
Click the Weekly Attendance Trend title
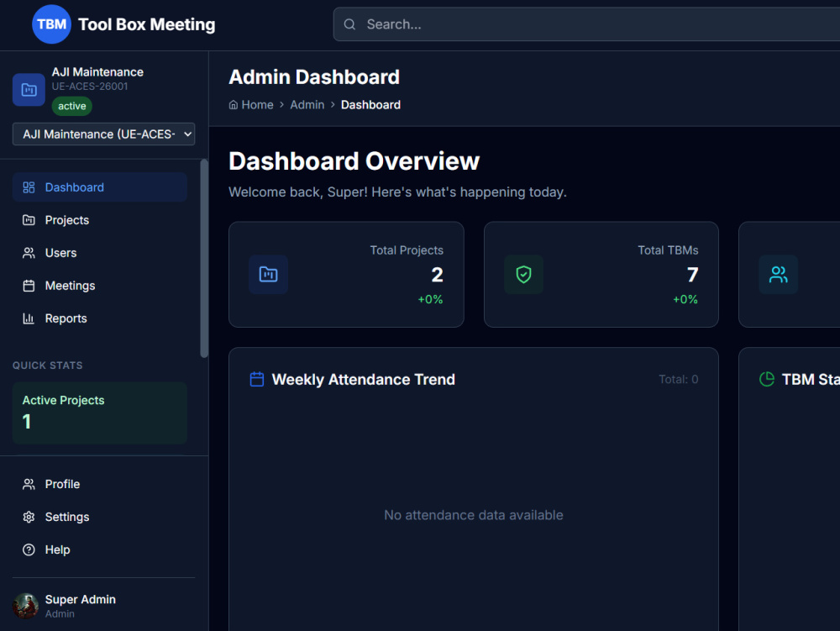click(363, 379)
